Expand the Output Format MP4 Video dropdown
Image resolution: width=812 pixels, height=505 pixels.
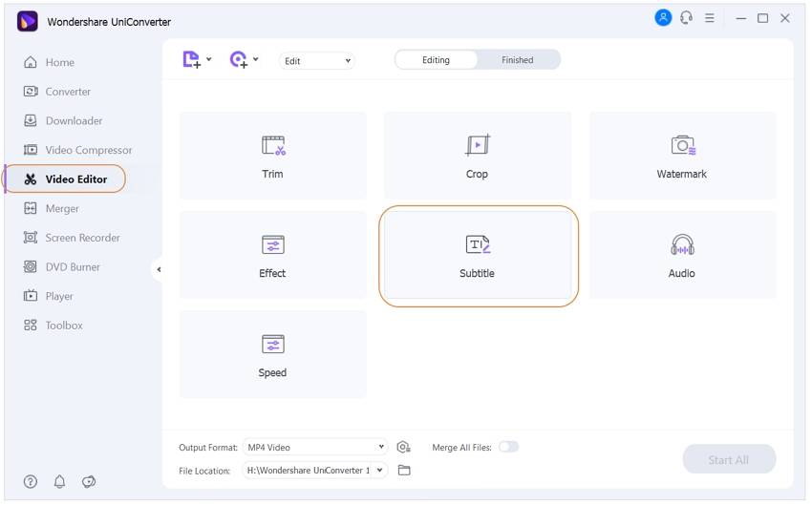315,447
